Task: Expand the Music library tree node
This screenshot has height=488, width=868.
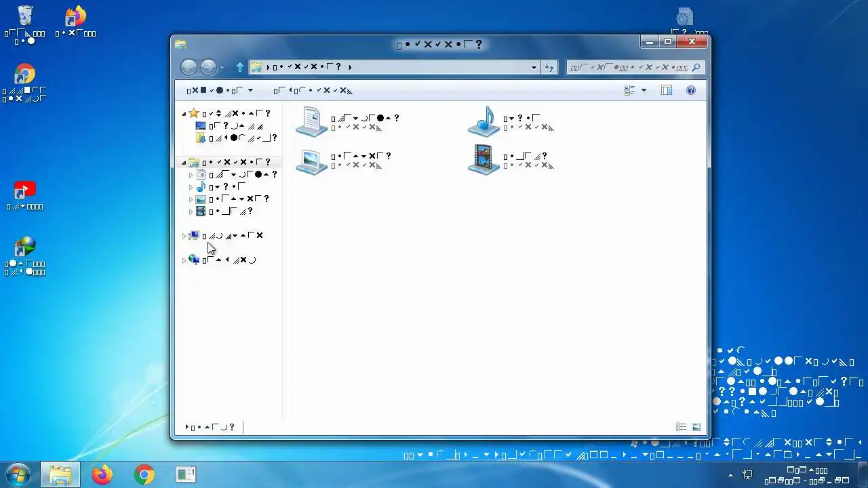Action: (191, 187)
